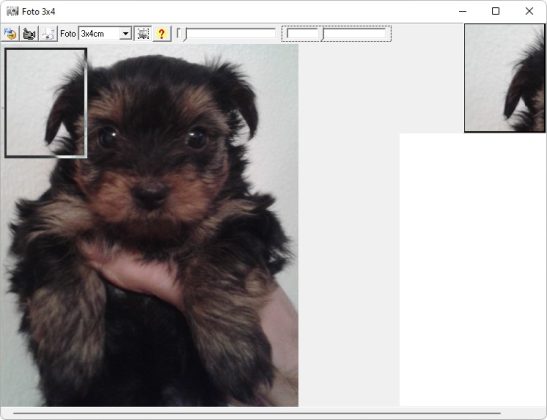The height and width of the screenshot is (420, 547).
Task: Click the first slider track middle
Action: (x=231, y=33)
